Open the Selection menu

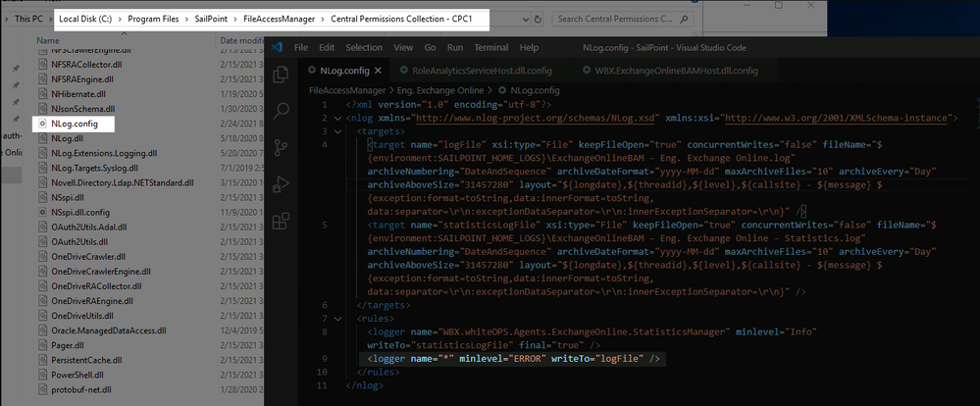364,47
